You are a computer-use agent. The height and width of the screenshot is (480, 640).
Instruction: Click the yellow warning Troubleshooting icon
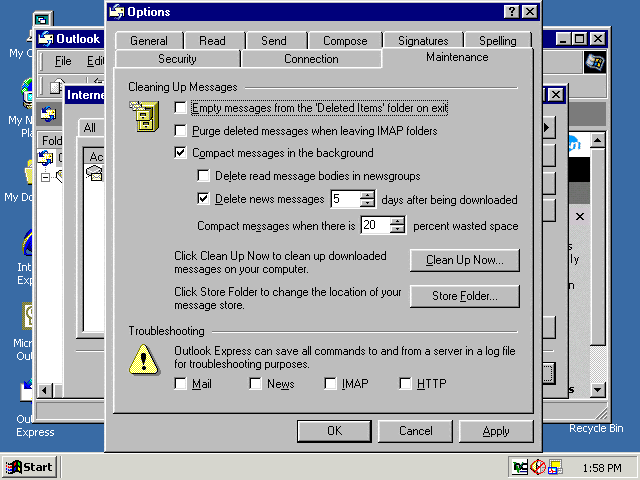(144, 360)
